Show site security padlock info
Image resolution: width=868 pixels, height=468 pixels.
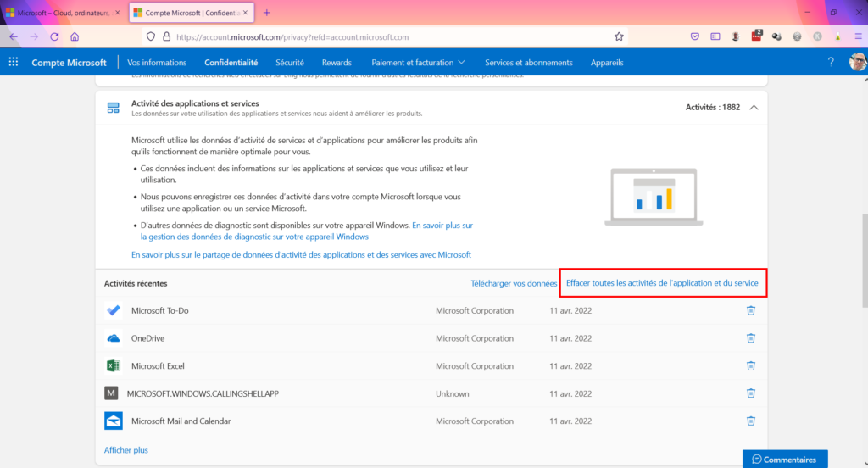point(167,36)
